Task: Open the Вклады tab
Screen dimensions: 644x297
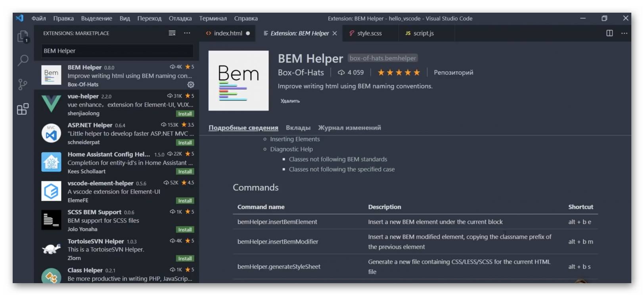Action: (x=298, y=128)
